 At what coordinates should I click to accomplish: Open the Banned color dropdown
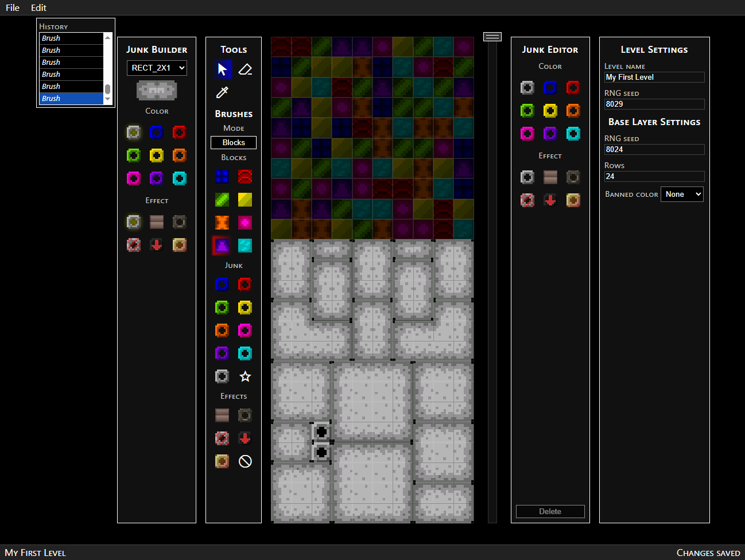coord(682,194)
